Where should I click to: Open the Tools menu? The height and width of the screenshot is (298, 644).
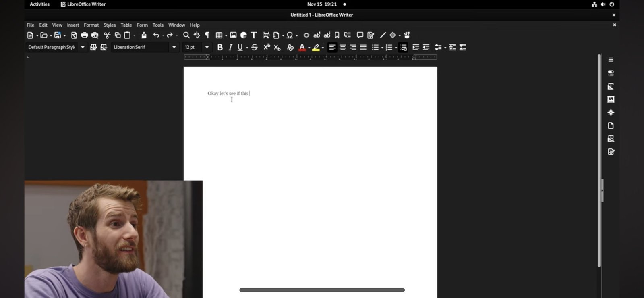tap(158, 25)
